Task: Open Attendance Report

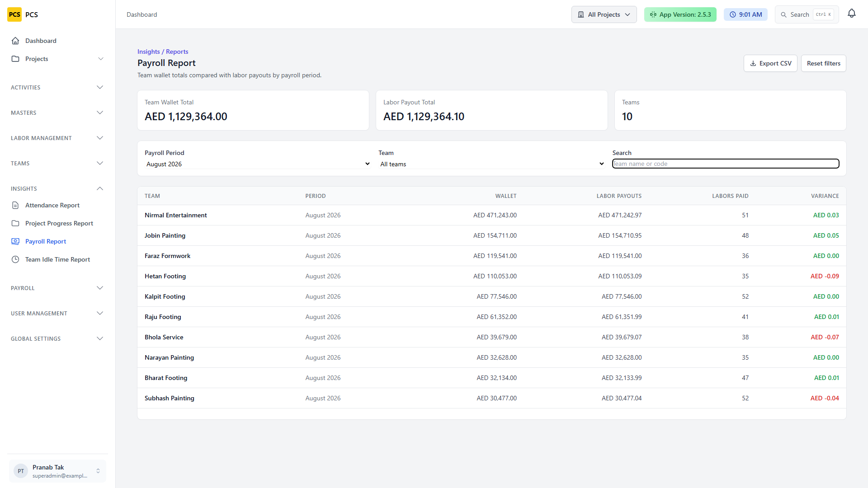Action: point(57,205)
